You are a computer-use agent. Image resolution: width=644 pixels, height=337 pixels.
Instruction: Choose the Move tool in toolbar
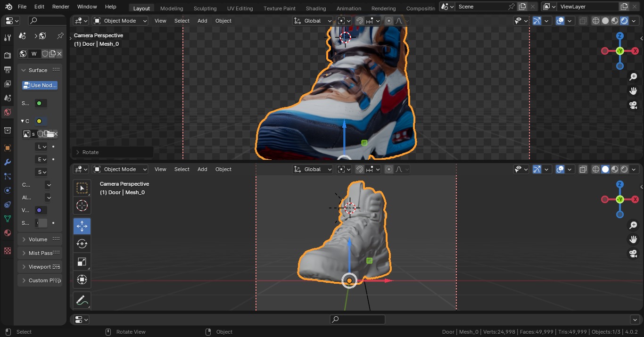pyautogui.click(x=82, y=226)
